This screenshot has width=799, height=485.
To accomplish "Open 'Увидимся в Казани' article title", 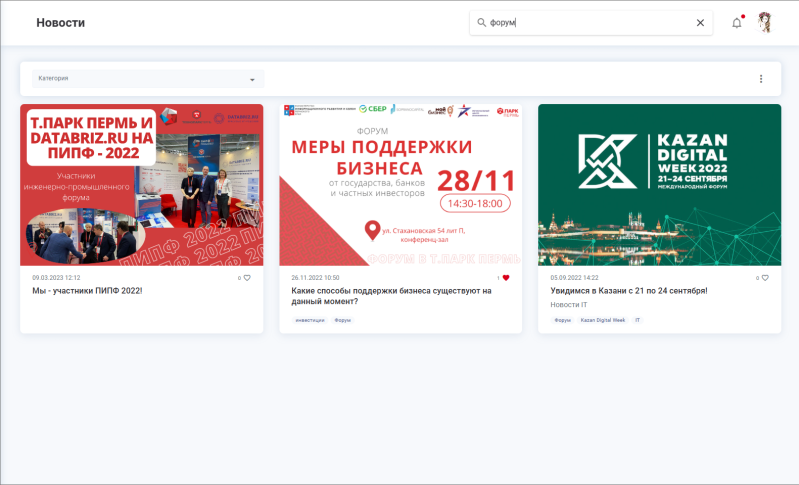I will [x=629, y=291].
